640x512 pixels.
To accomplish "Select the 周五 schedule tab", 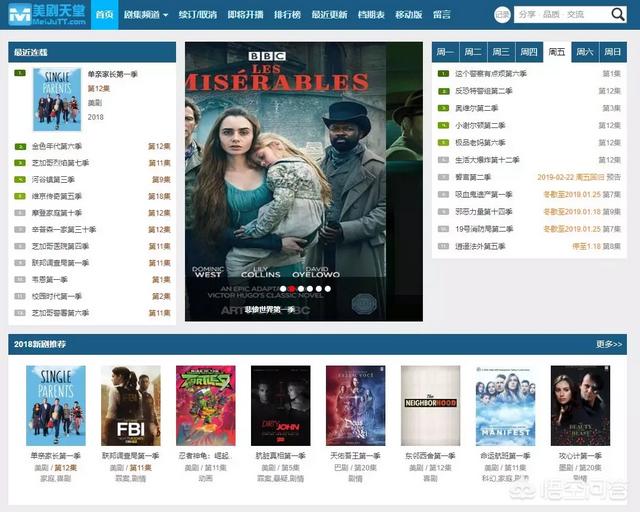I will [557, 52].
